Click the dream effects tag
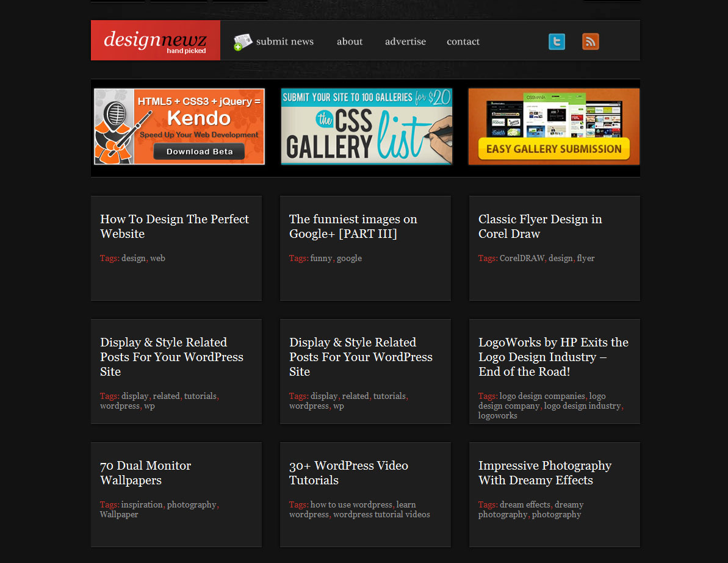The image size is (728, 563). click(x=525, y=504)
